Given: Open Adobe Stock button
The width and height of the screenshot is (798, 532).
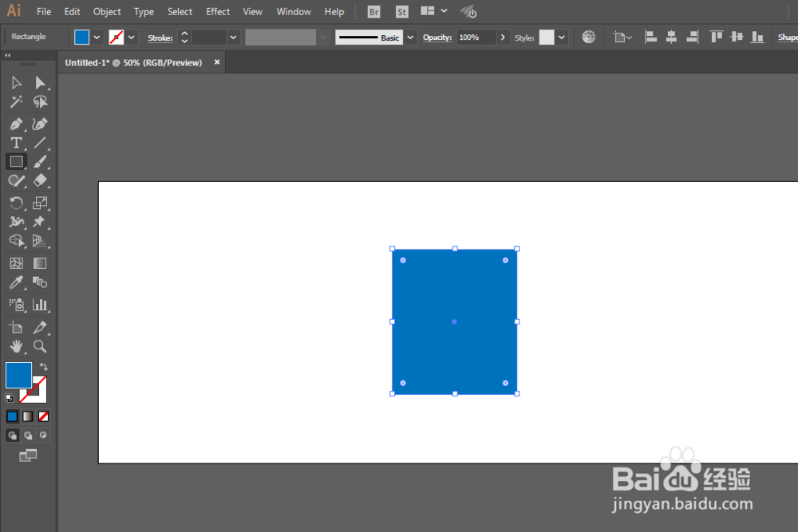Looking at the screenshot, I should click(x=402, y=12).
